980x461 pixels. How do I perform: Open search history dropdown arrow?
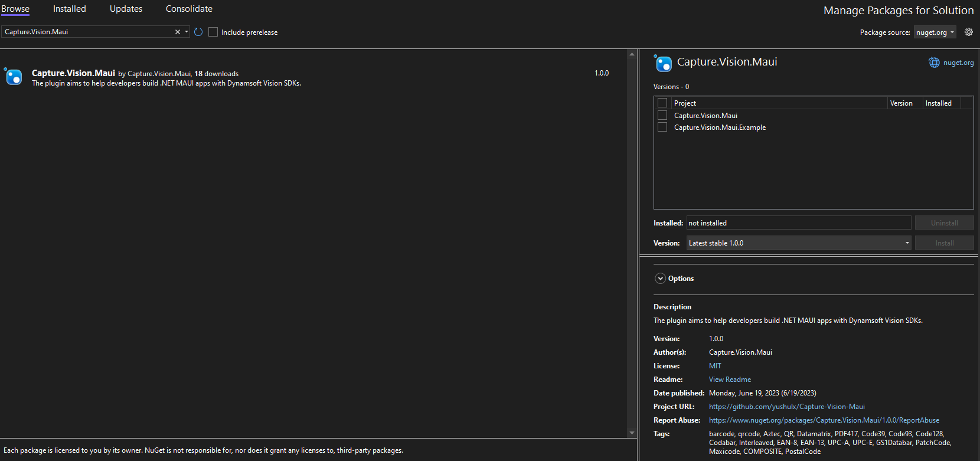187,32
